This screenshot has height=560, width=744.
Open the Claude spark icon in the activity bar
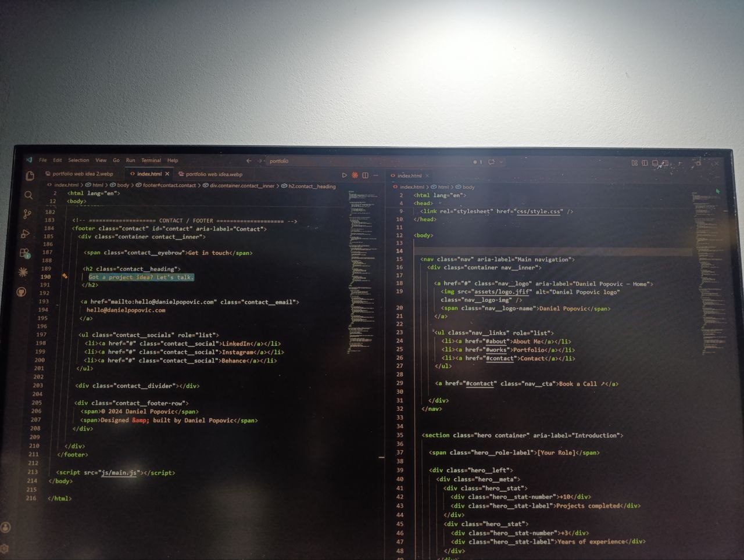click(23, 272)
